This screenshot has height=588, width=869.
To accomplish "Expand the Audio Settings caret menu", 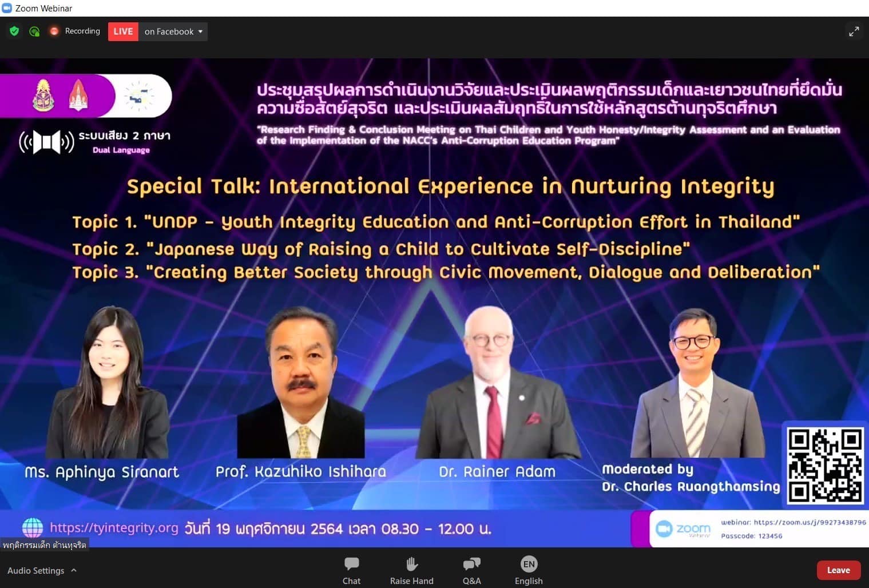I will coord(74,570).
